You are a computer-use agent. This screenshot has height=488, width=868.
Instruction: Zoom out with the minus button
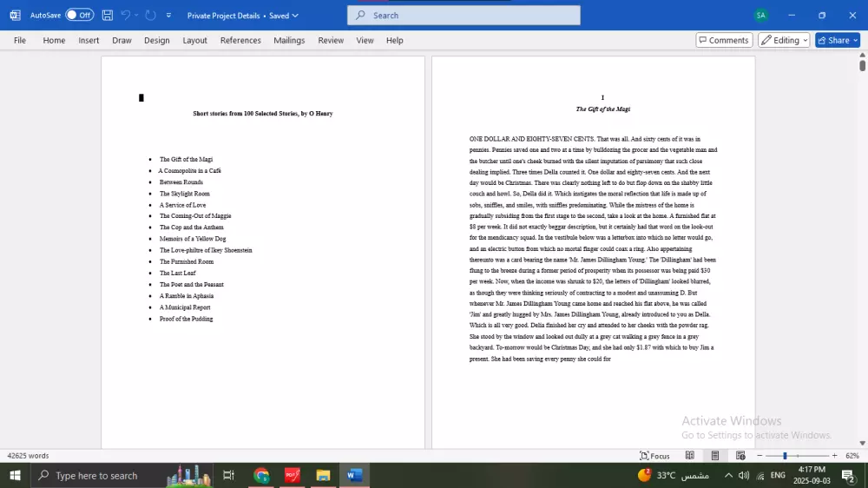[759, 455]
